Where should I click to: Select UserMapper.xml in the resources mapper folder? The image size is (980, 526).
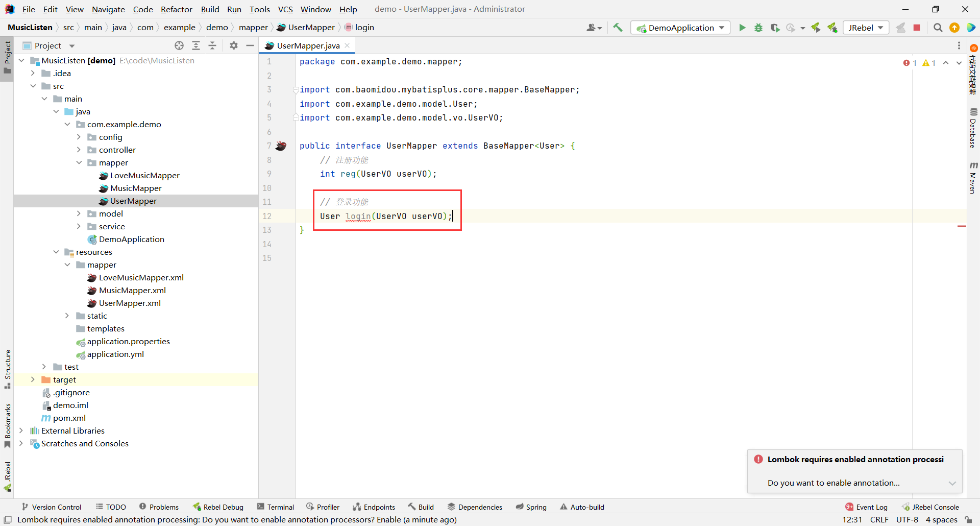[130, 303]
